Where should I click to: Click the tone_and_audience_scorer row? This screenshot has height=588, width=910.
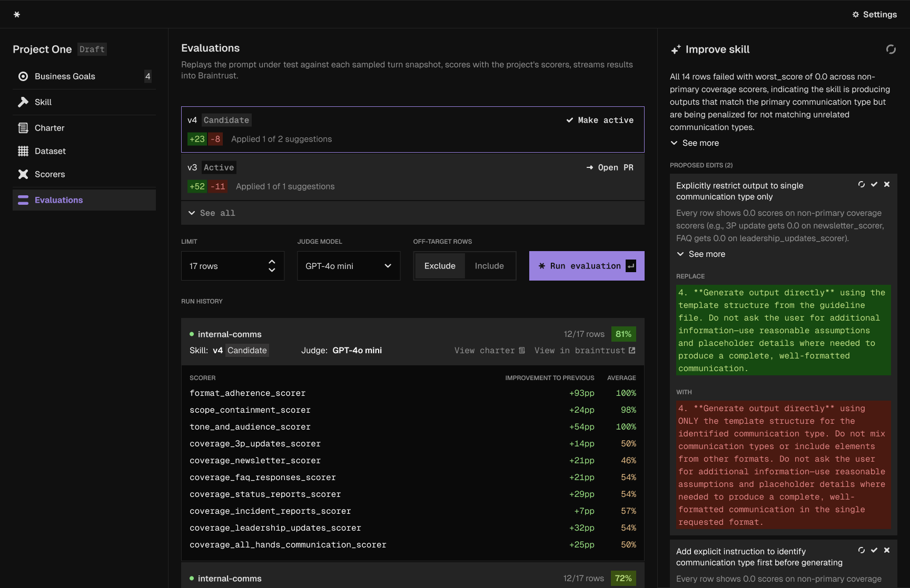[413, 427]
